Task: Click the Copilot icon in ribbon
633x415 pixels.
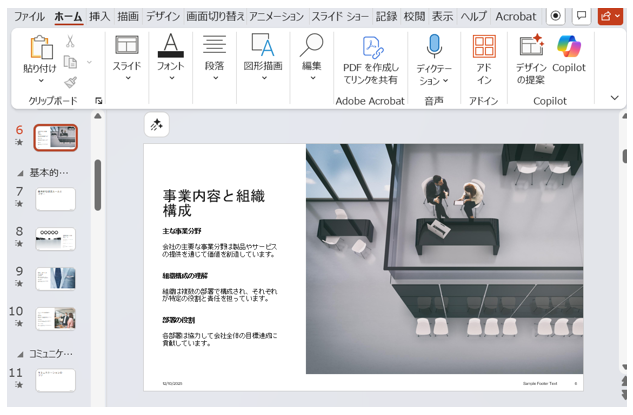Action: click(x=569, y=46)
